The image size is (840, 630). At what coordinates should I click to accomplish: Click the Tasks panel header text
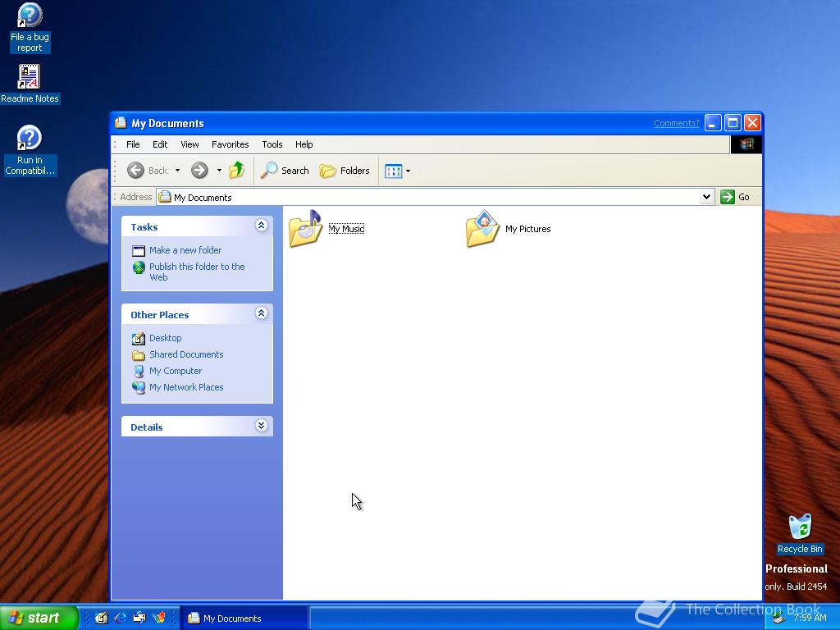144,227
